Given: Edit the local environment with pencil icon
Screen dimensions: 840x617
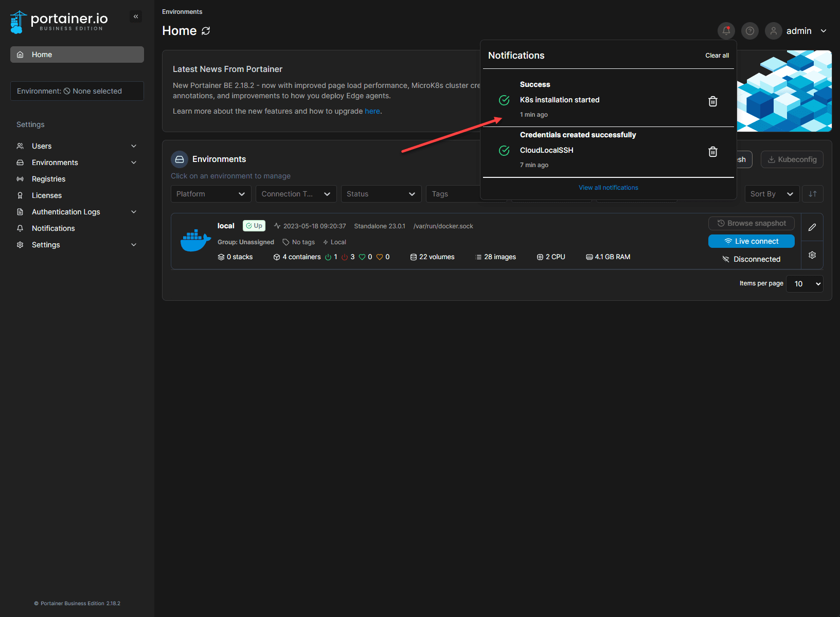Looking at the screenshot, I should pos(812,227).
